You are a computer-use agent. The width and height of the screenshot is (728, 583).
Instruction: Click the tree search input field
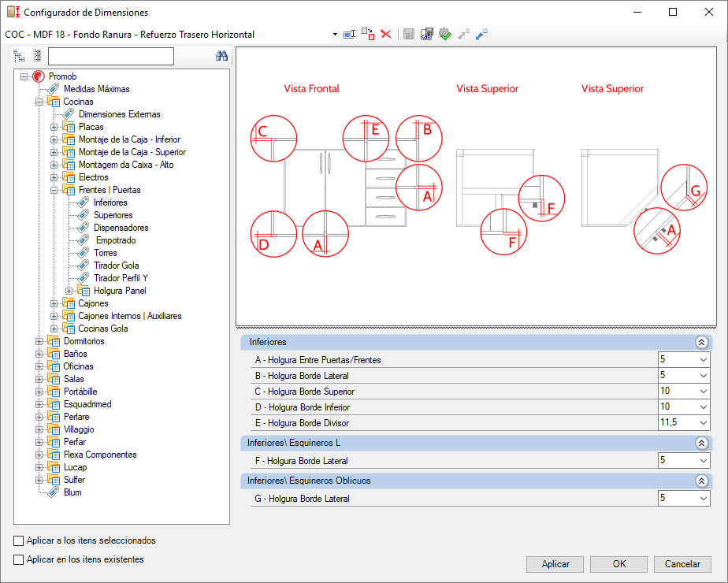point(111,56)
